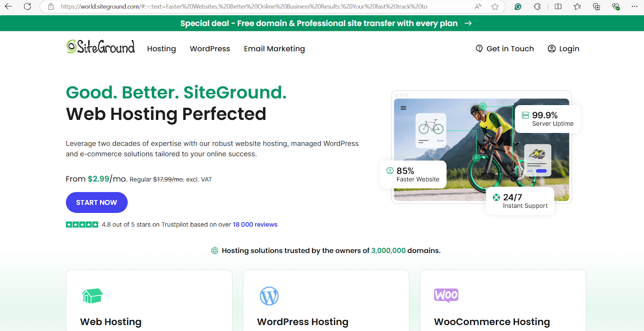Image resolution: width=644 pixels, height=331 pixels.
Task: Open Read aloud icon in address bar
Action: tap(478, 6)
